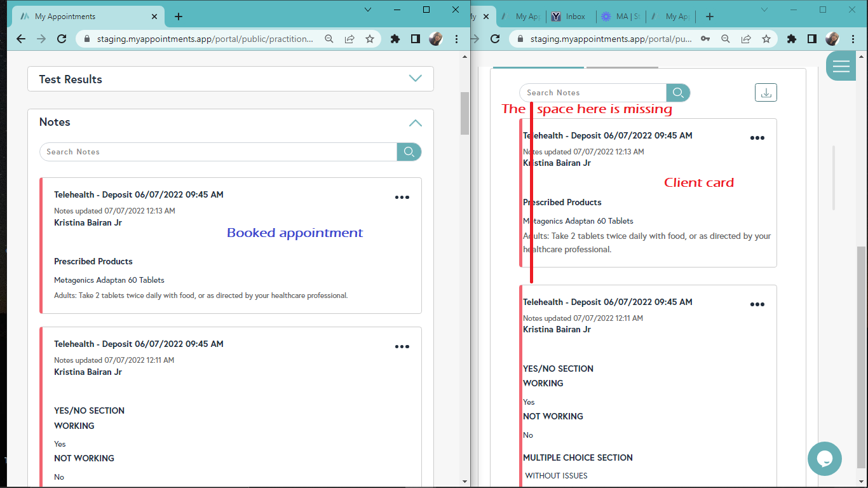Viewport: 868px width, 488px height.
Task: Bookmark page with star in left browser
Action: pos(370,39)
